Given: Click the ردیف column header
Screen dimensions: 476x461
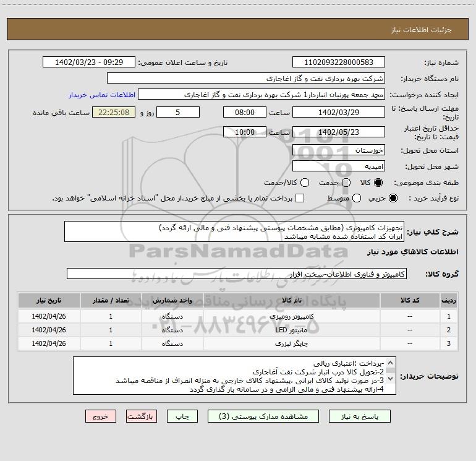Looking at the screenshot, I should pos(449,300).
